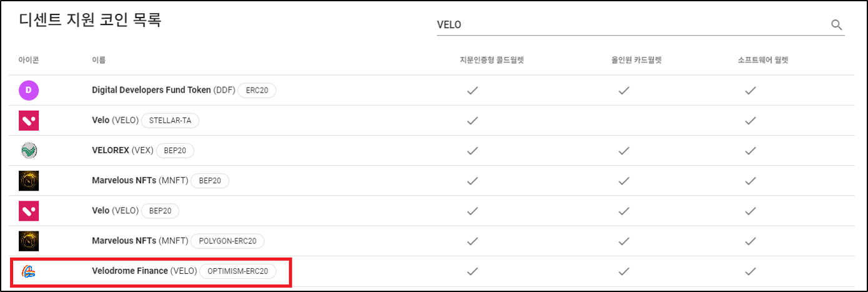The image size is (868, 292).
Task: Click the OPTIMISM-ERC20 network tag
Action: 237,271
